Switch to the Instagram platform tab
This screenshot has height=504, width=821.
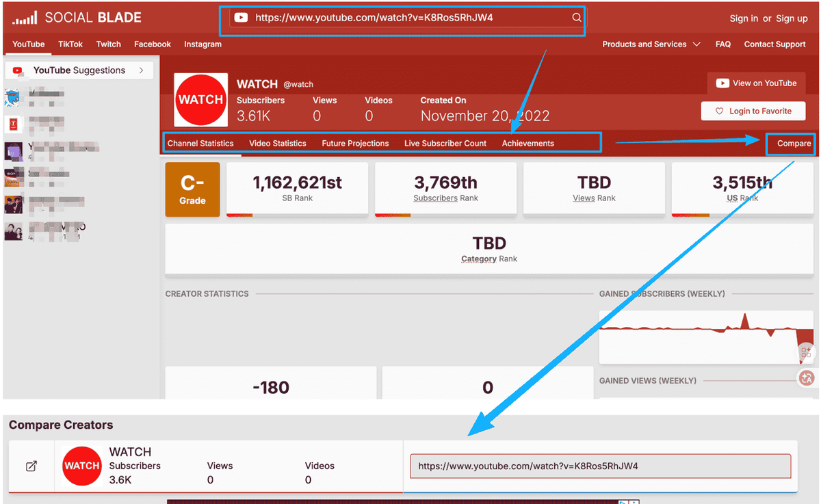[203, 44]
